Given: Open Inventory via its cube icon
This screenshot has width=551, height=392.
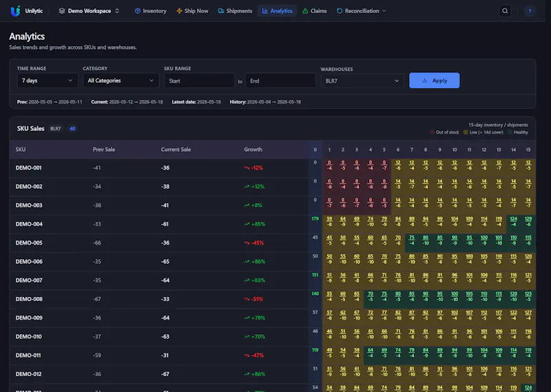Looking at the screenshot, I should coord(137,11).
